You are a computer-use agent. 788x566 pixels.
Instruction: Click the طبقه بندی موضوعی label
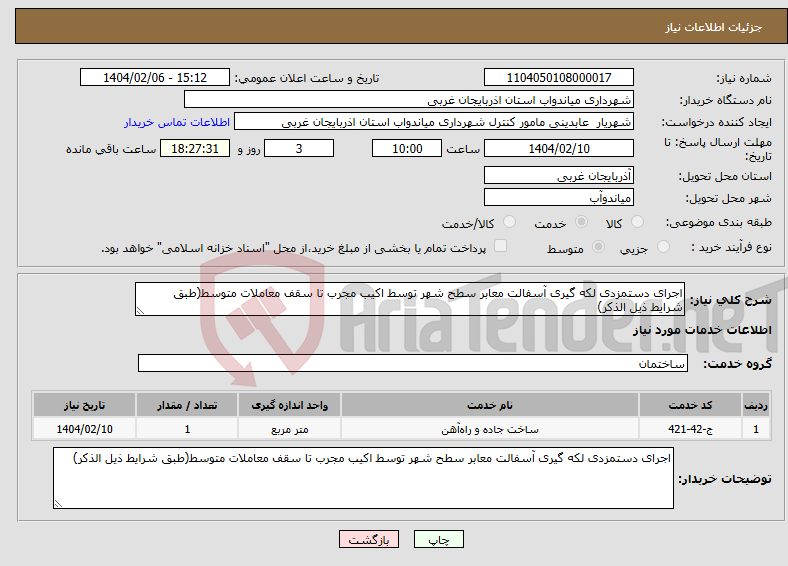point(719,222)
